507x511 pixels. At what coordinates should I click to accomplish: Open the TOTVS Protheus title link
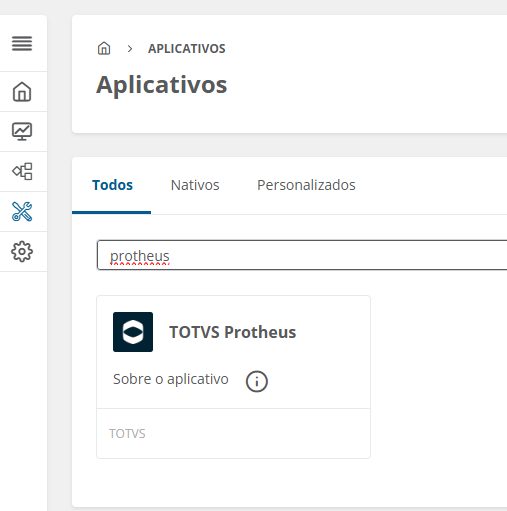233,332
